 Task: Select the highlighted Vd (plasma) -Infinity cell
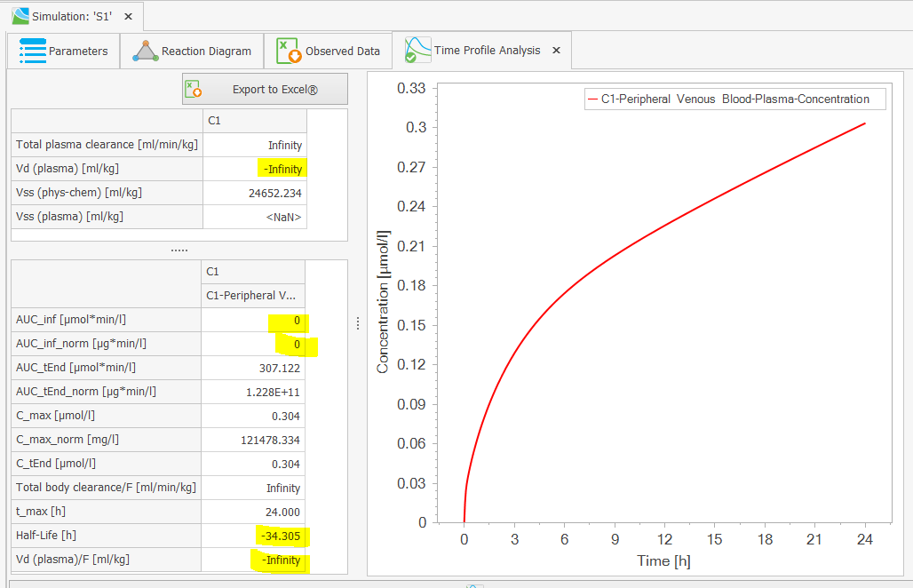click(x=282, y=168)
